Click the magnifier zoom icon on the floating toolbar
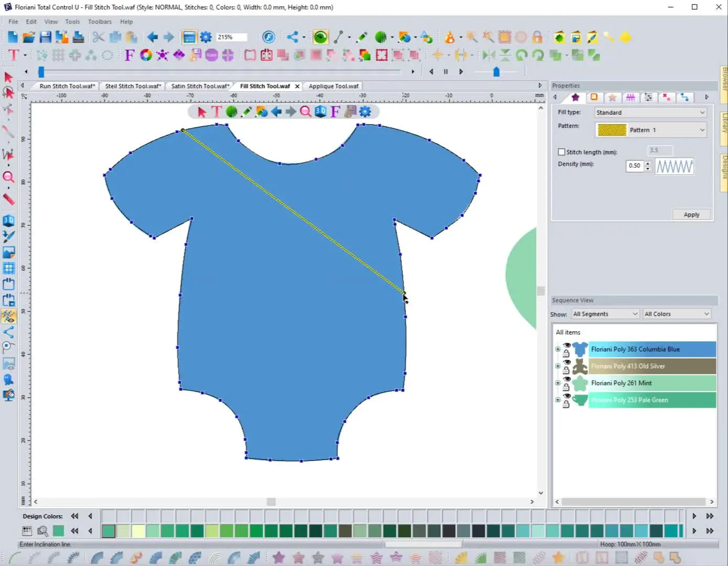The image size is (728, 566). [306, 111]
